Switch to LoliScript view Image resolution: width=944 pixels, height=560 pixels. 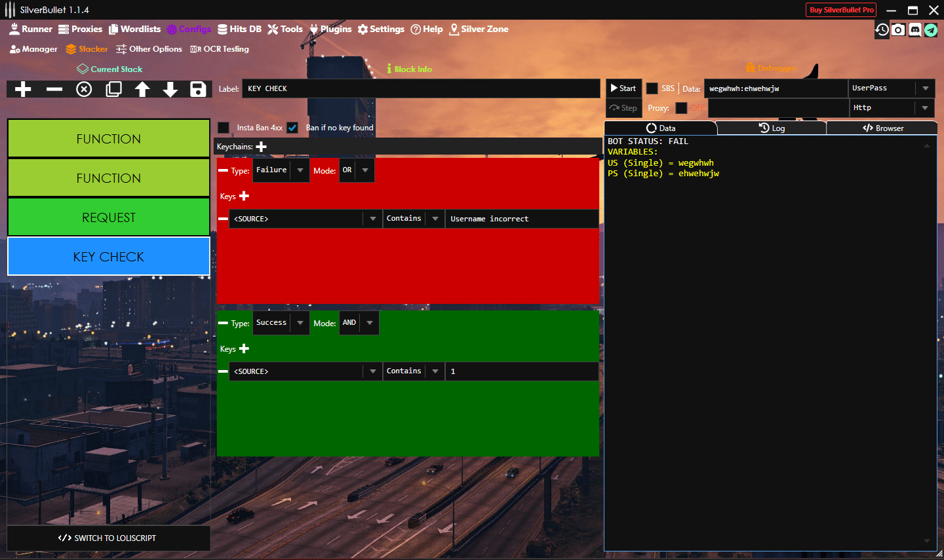[x=109, y=538]
